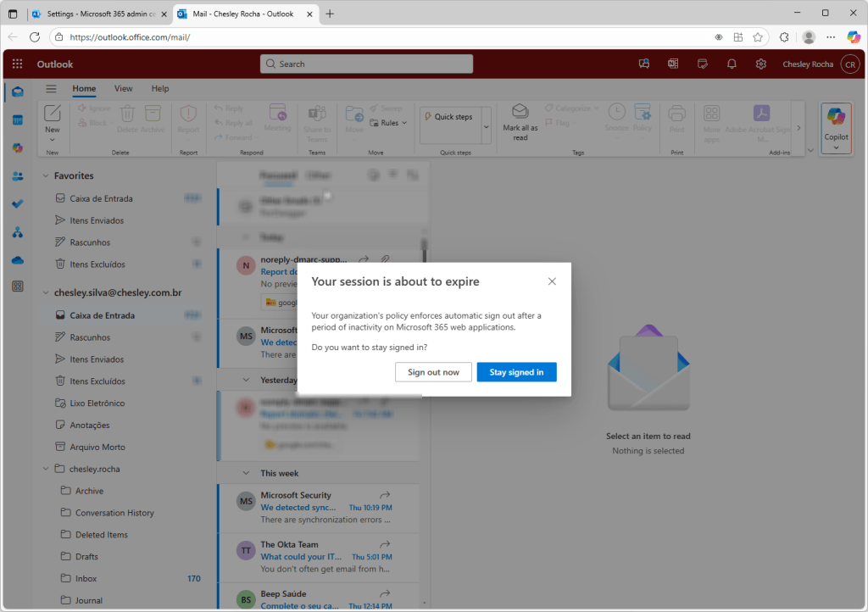
Task: Open the OneDrive cloud icon in left rail
Action: coord(17,259)
